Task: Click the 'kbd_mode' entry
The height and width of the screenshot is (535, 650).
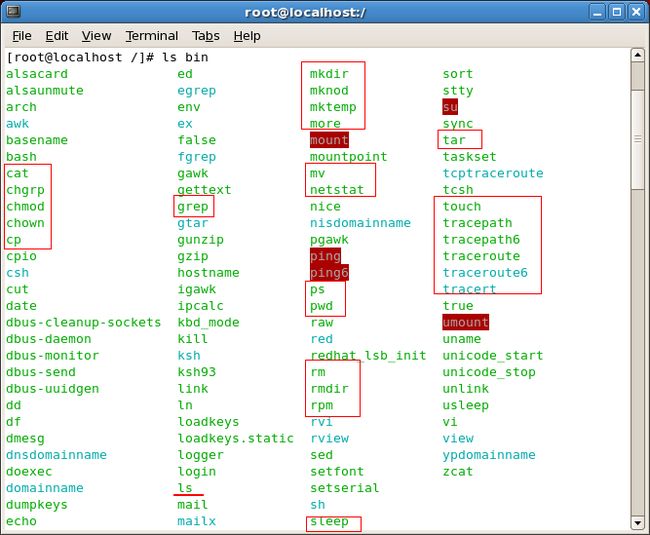Action: 209,322
